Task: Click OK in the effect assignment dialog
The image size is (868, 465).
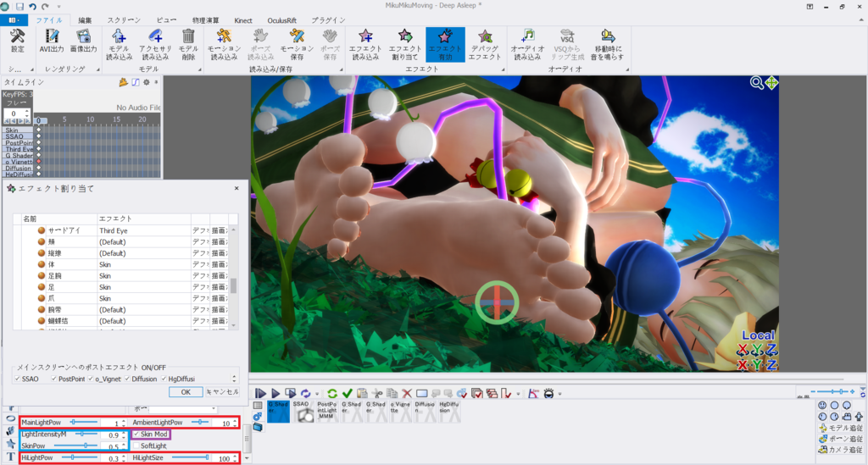Action: (x=185, y=392)
